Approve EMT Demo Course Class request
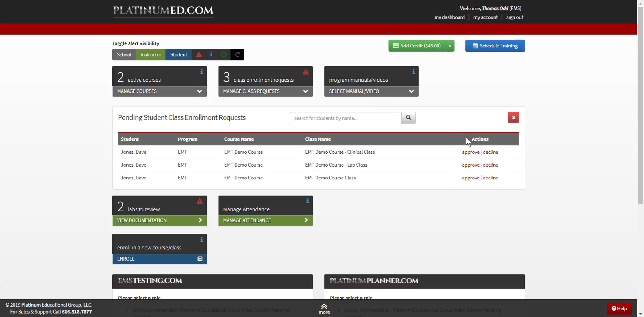644x317 pixels. click(471, 178)
